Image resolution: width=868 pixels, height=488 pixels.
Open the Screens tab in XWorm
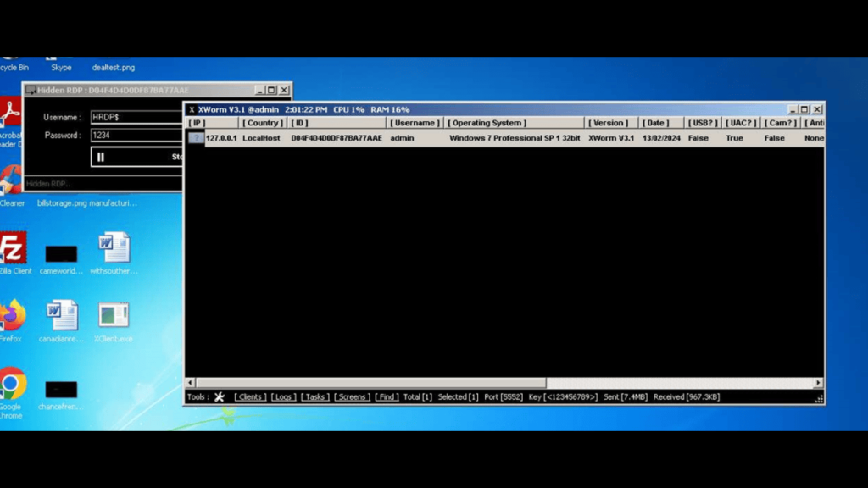[352, 396]
